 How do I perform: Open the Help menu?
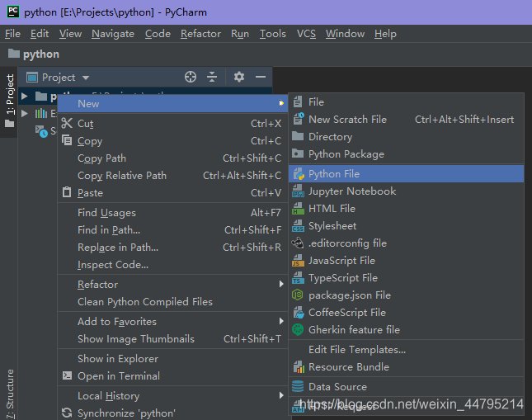pyautogui.click(x=385, y=34)
